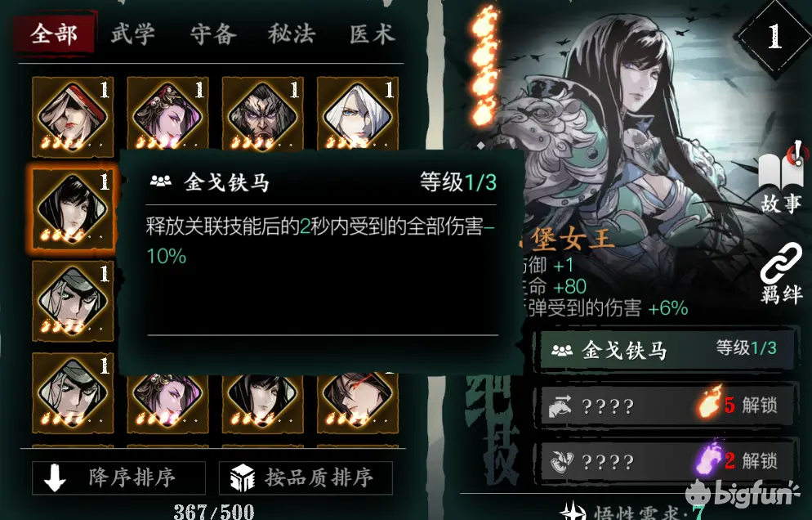The width and height of the screenshot is (812, 520).
Task: Select the grey-hat man portrait in third row
Action: coord(73,301)
